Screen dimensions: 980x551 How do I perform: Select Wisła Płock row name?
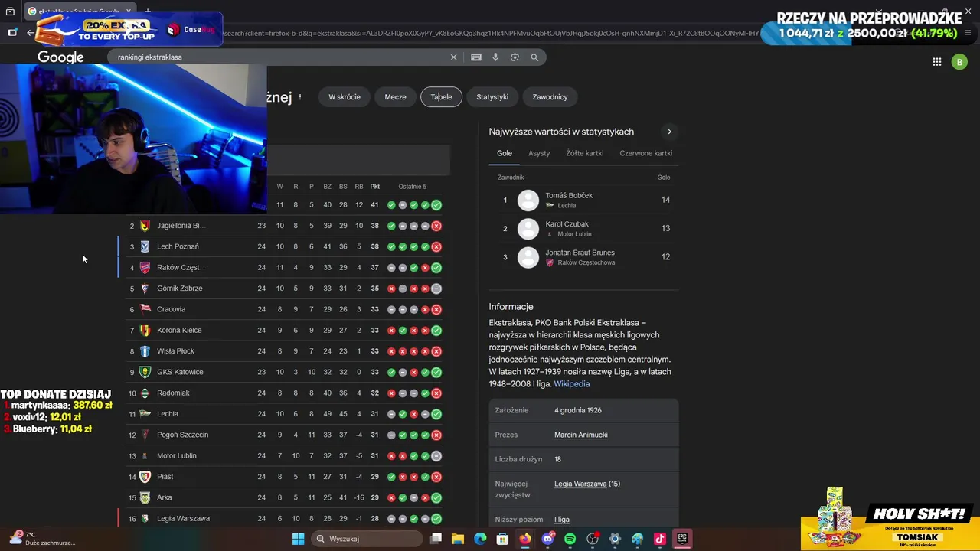175,351
